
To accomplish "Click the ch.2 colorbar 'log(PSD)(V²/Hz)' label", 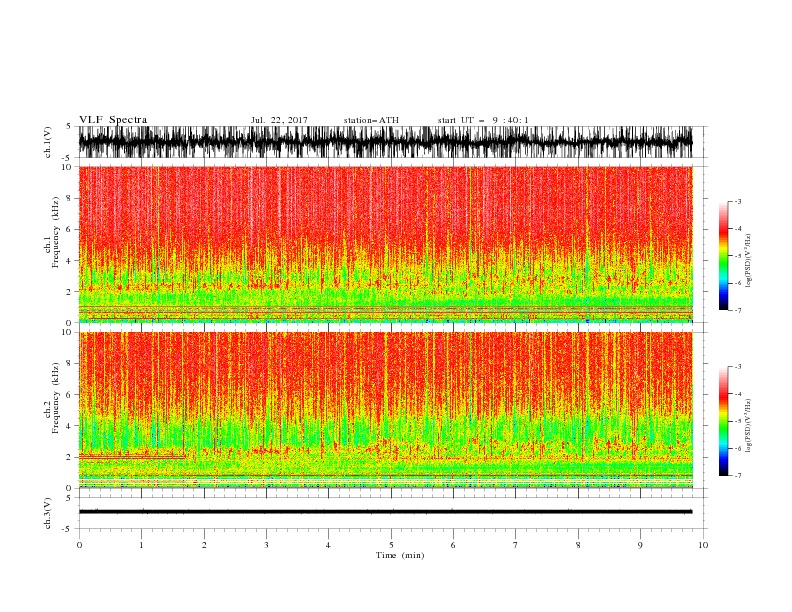I will tap(748, 425).
